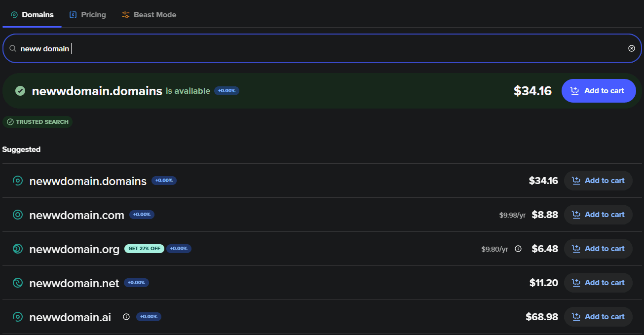Click the GET 27% OFF badge on newwdomain.org
Screen dimensions: 644x335
tap(144, 249)
